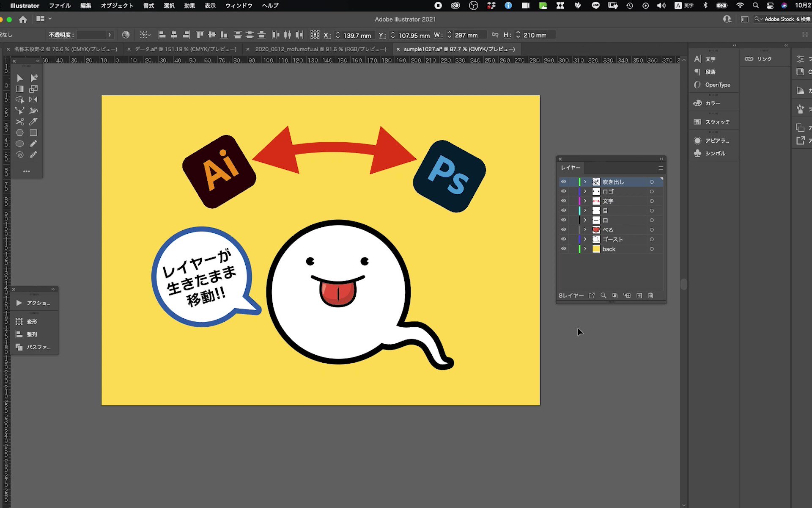This screenshot has height=508, width=812.
Task: Hide the 吹き出し layer
Action: [x=564, y=182]
